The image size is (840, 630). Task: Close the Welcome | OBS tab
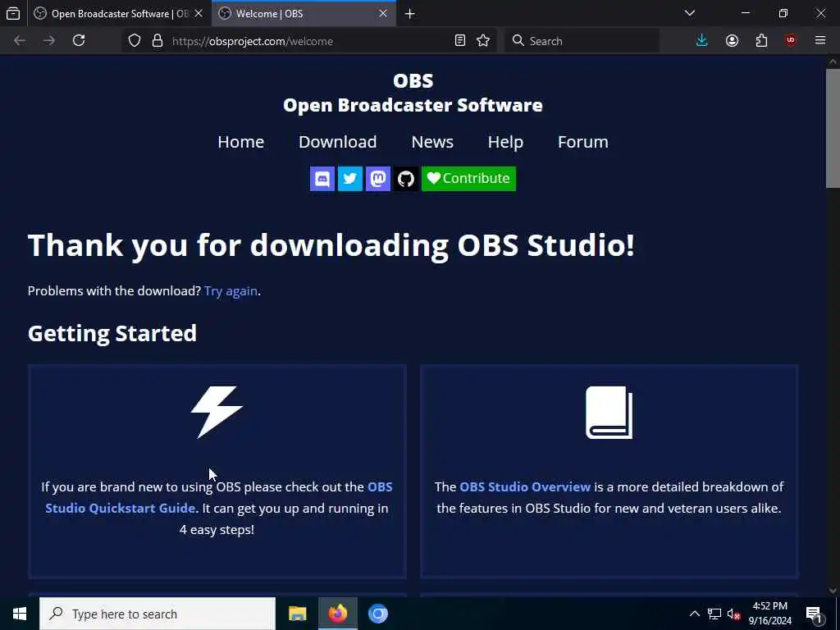383,14
